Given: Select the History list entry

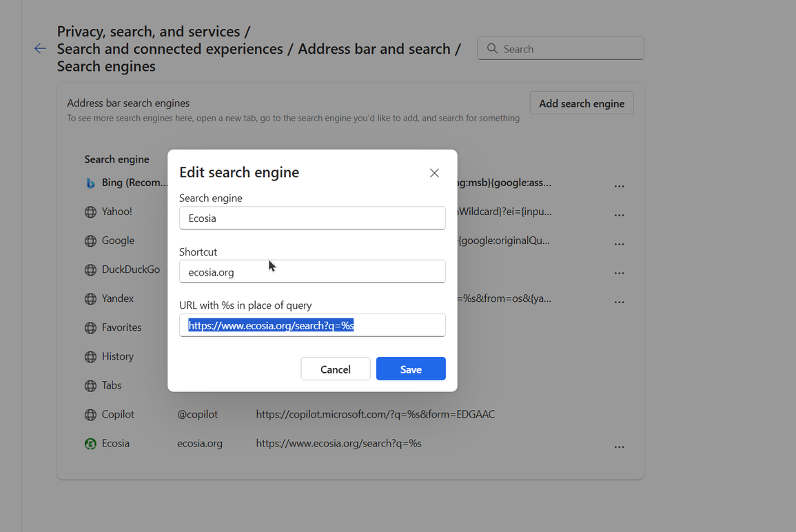Looking at the screenshot, I should [117, 356].
